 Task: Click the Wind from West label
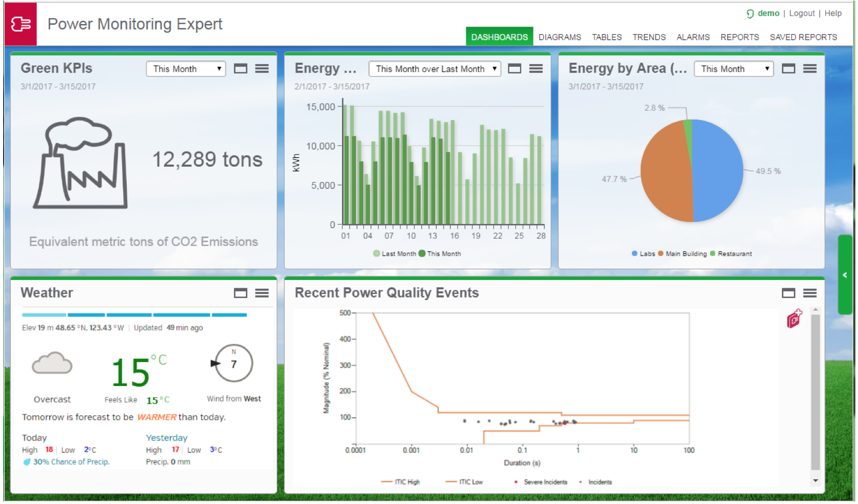tap(234, 398)
